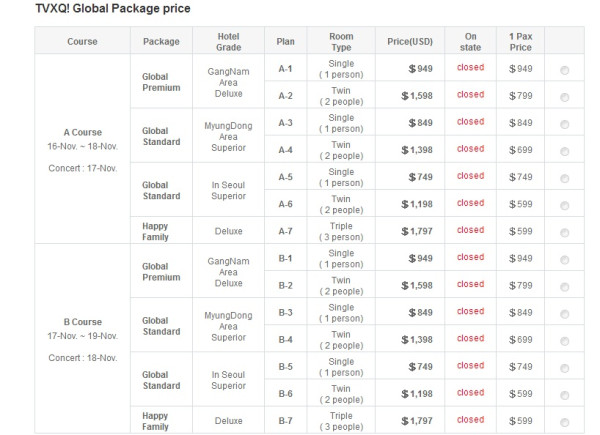
Task: Click the 'closed' status in row B-3
Action: pyautogui.click(x=470, y=311)
